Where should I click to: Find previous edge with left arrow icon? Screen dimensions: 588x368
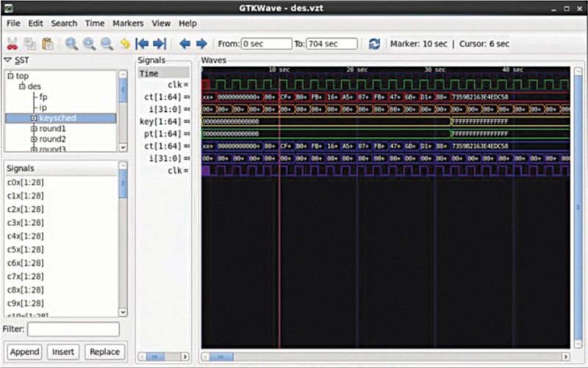184,43
